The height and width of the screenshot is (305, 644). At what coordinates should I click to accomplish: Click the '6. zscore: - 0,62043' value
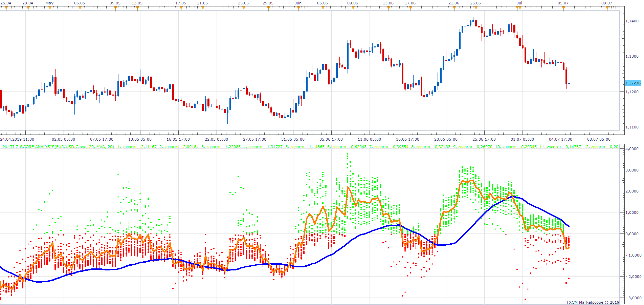click(347, 147)
